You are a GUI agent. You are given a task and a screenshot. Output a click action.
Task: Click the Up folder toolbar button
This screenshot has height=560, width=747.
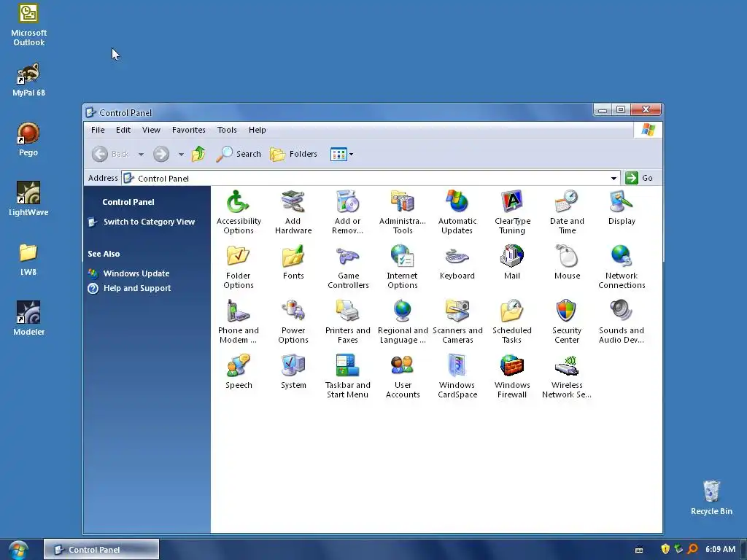[198, 154]
